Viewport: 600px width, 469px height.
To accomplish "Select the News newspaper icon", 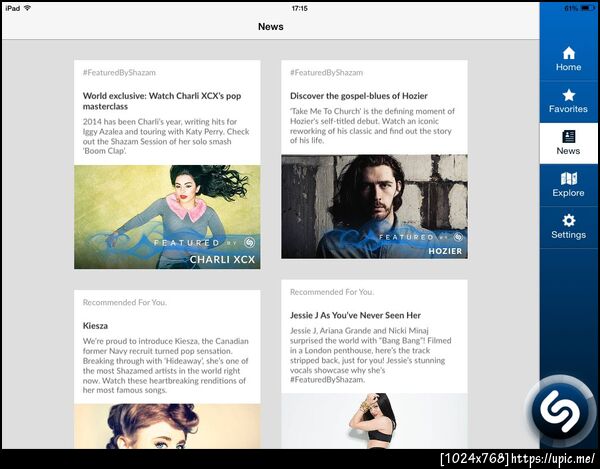I will 569,137.
